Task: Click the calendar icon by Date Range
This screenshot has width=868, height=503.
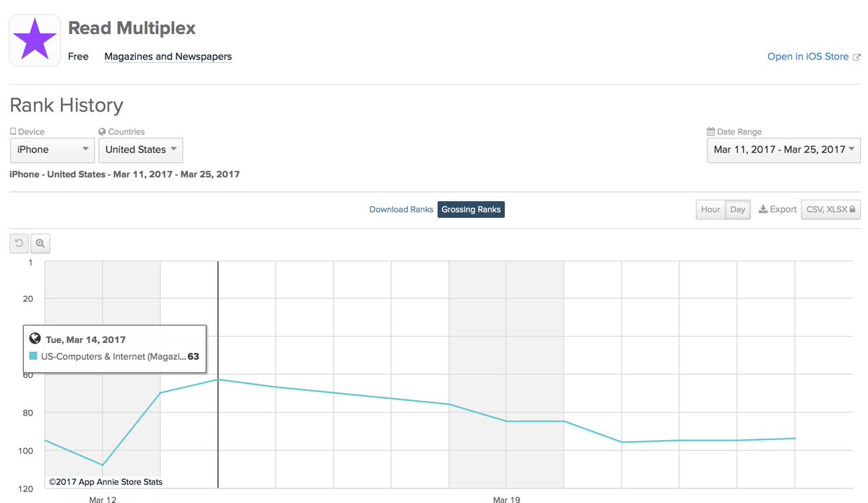Action: (x=711, y=132)
